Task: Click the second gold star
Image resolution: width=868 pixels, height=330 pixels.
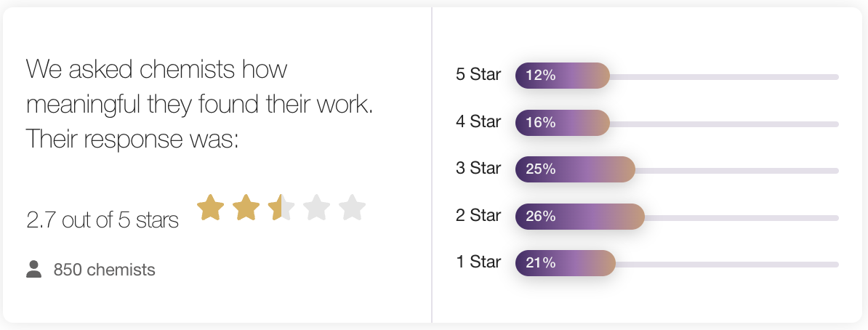Action: point(246,208)
